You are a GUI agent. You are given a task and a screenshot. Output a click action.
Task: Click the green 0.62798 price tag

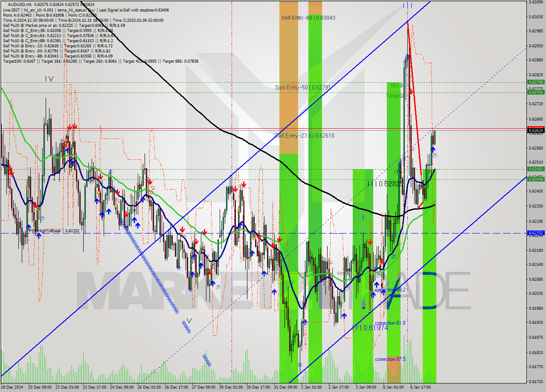click(536, 82)
